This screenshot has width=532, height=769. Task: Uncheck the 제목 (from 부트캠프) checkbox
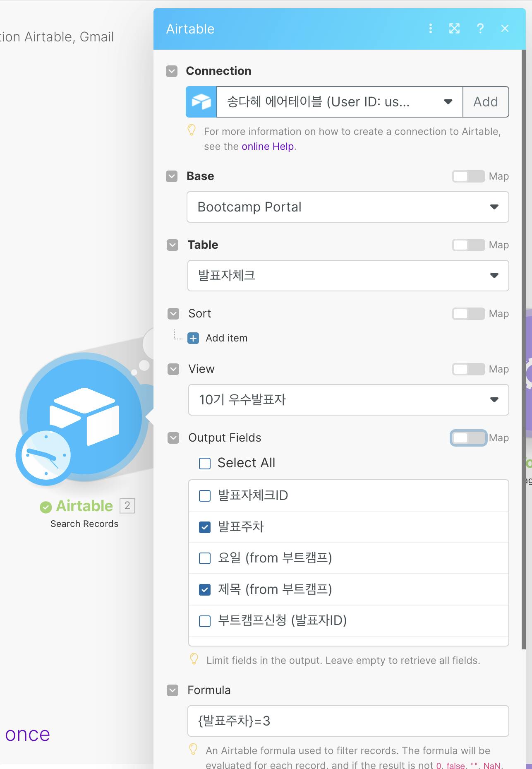coord(205,590)
